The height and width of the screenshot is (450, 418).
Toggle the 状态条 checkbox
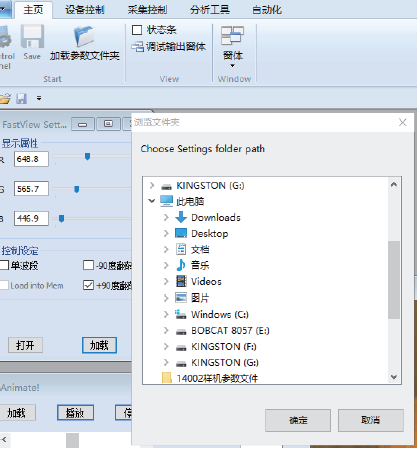click(x=137, y=30)
